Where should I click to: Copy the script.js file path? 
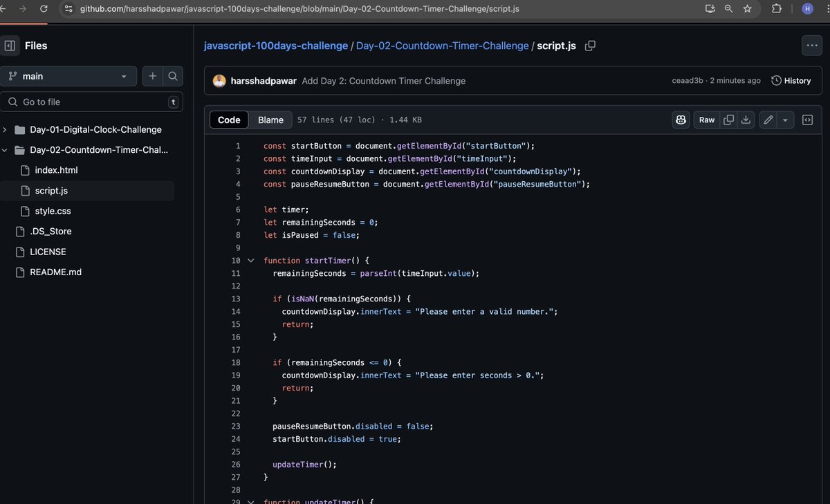(x=590, y=45)
